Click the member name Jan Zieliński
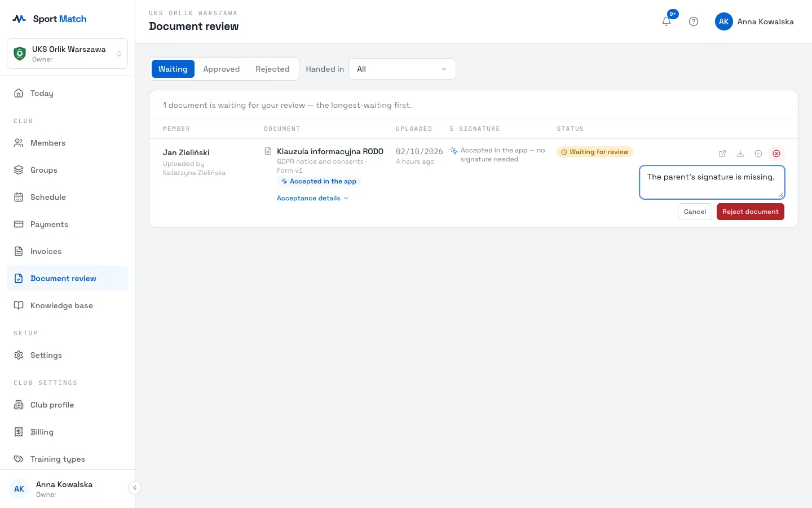 coord(186,152)
